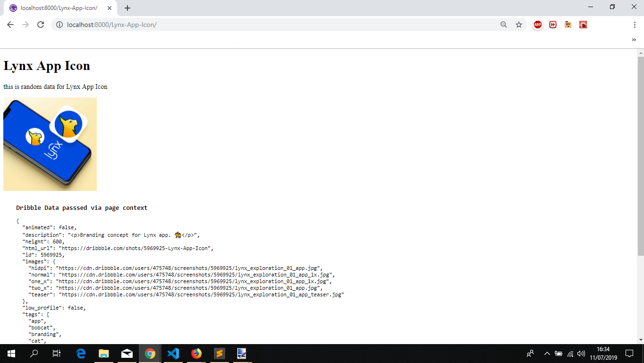Click the smiley face box extension icon
The width and height of the screenshot is (644, 363).
click(x=568, y=25)
